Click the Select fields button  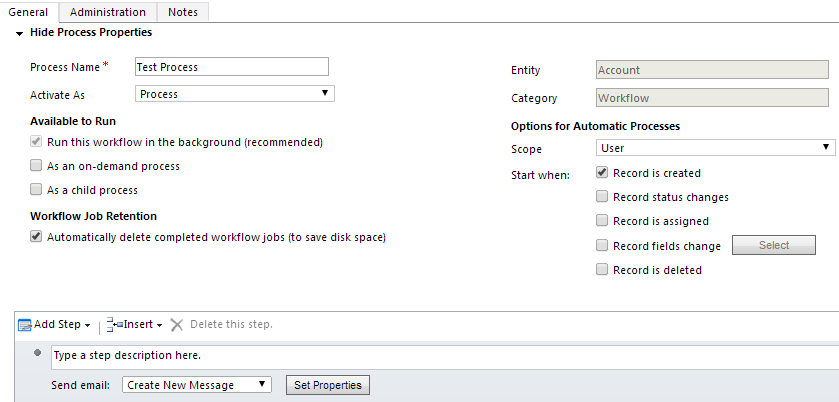(773, 245)
